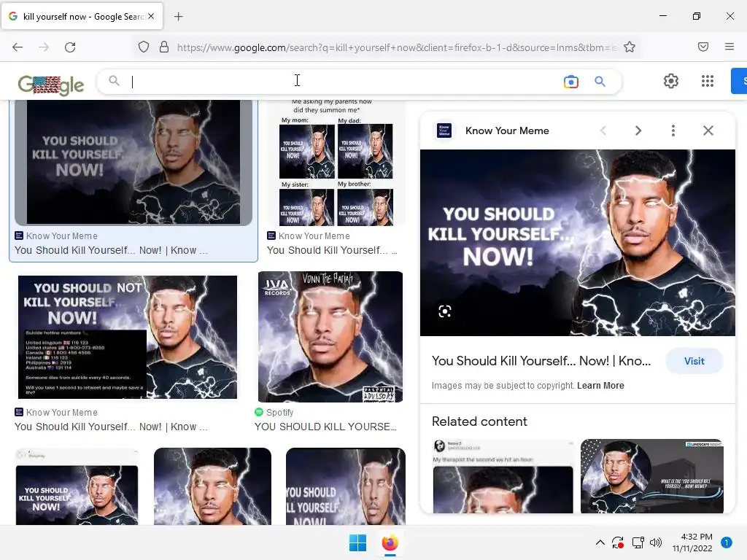Viewport: 747px width, 560px height.
Task: Open the Spotify album cover thumbnail
Action: (x=330, y=337)
